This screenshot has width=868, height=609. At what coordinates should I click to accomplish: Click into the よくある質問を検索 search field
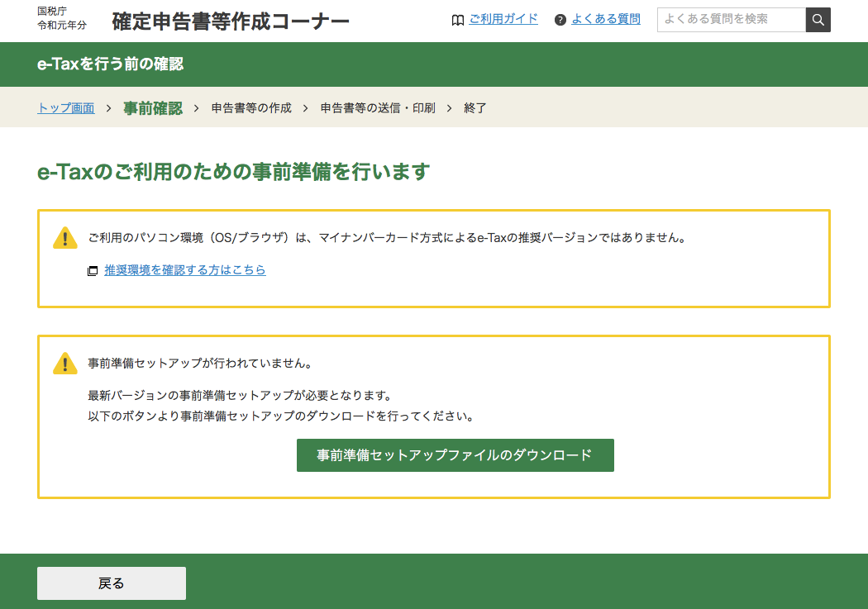click(727, 19)
